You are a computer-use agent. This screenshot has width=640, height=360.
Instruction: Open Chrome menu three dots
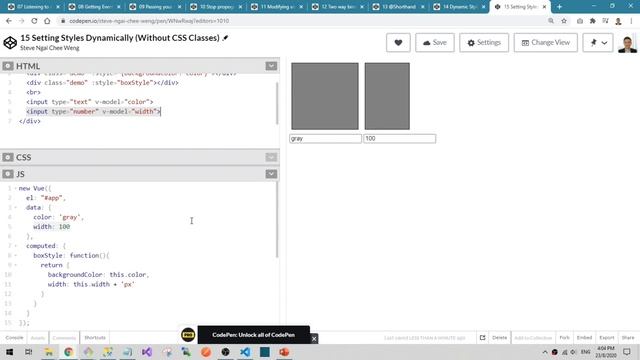tap(631, 21)
